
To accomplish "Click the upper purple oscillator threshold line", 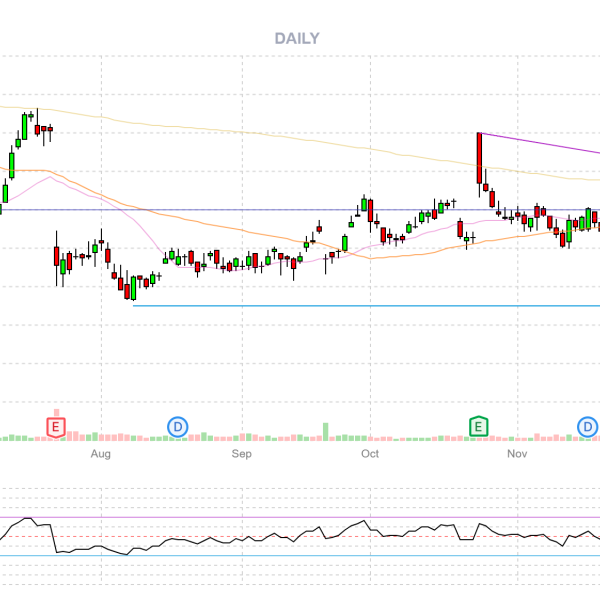I will coord(300,518).
